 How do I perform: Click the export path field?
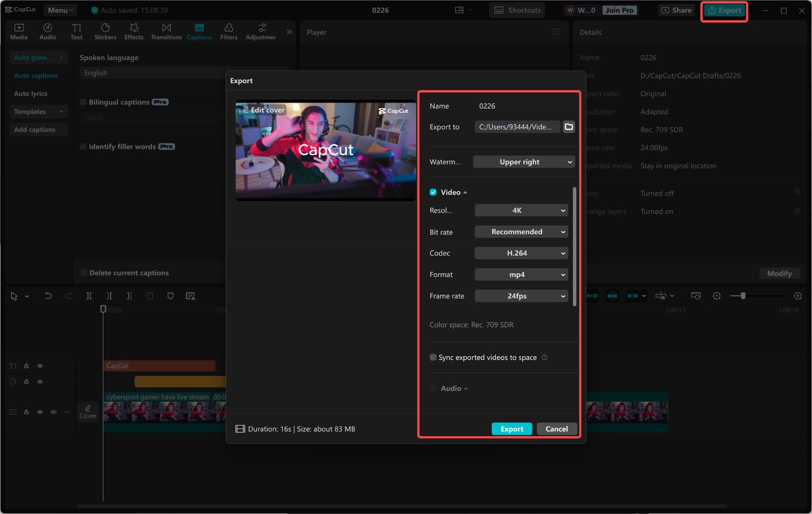click(x=517, y=127)
